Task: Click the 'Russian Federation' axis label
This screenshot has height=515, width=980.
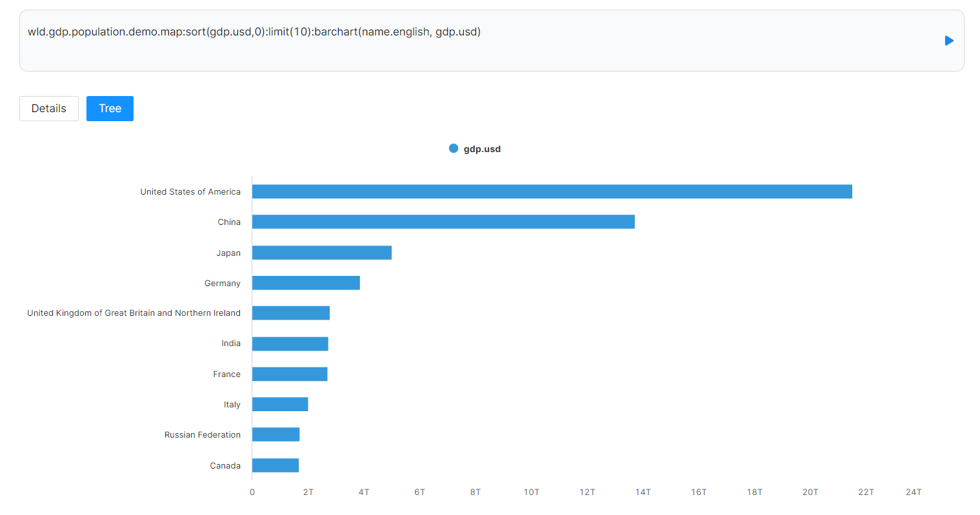Action: tap(203, 434)
